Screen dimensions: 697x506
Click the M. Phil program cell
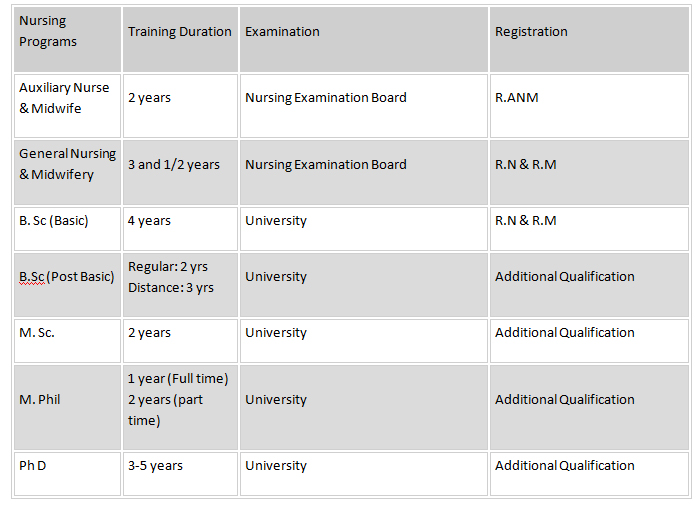tap(67, 408)
